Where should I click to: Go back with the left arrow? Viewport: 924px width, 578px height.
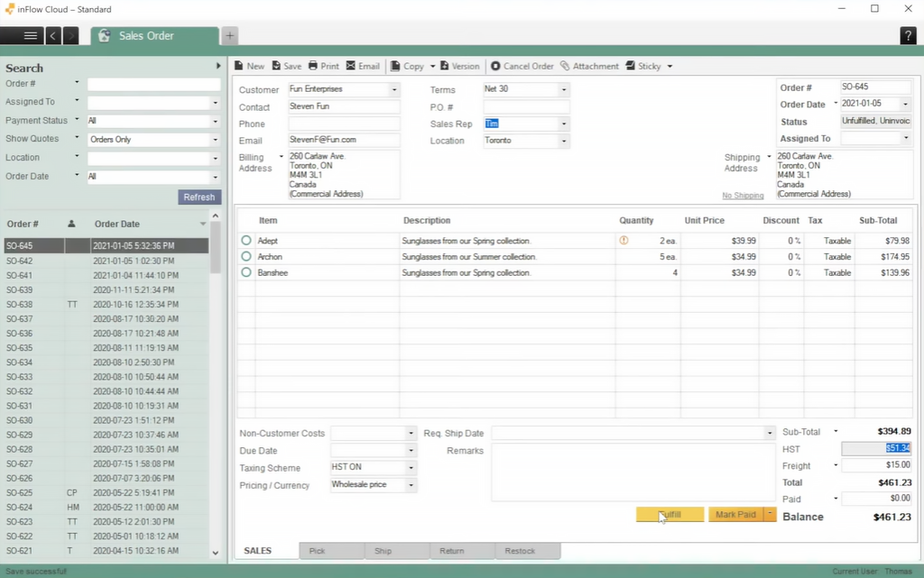(53, 36)
